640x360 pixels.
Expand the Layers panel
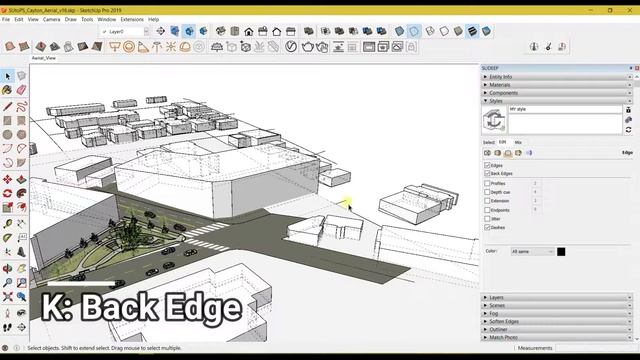click(x=557, y=298)
